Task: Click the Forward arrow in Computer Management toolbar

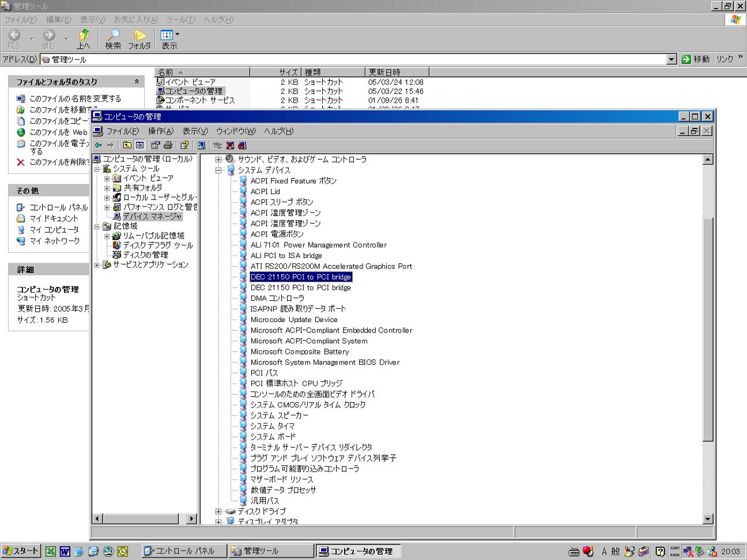Action: 110,145
